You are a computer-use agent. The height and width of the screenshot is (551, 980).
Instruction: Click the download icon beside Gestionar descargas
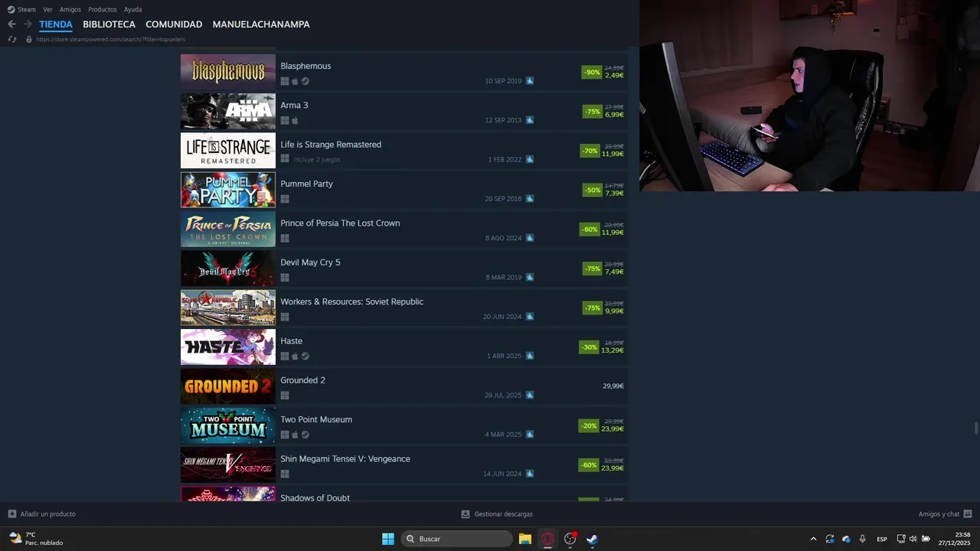[465, 514]
